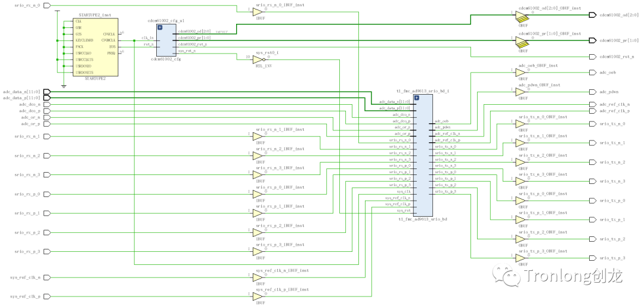The width and height of the screenshot is (644, 306).
Task: Select the srio_tx_n_0_OBUF_inst buffer symbol
Action: (521, 124)
